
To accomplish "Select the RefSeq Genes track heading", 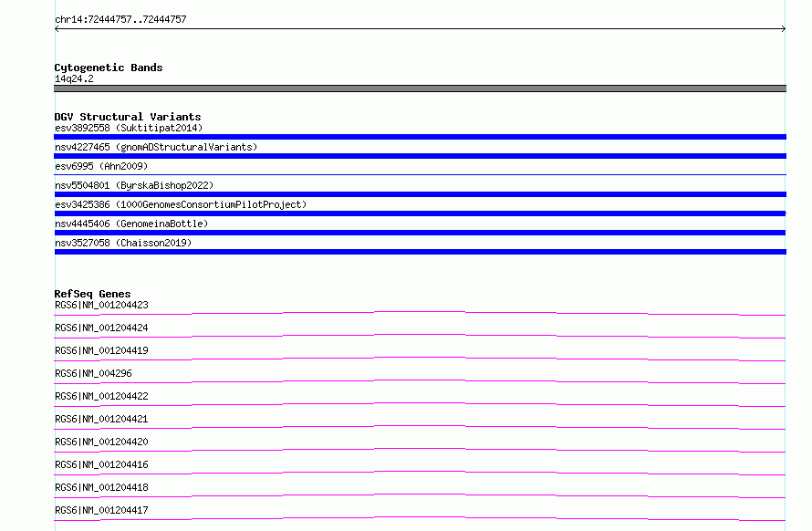I will (x=92, y=294).
